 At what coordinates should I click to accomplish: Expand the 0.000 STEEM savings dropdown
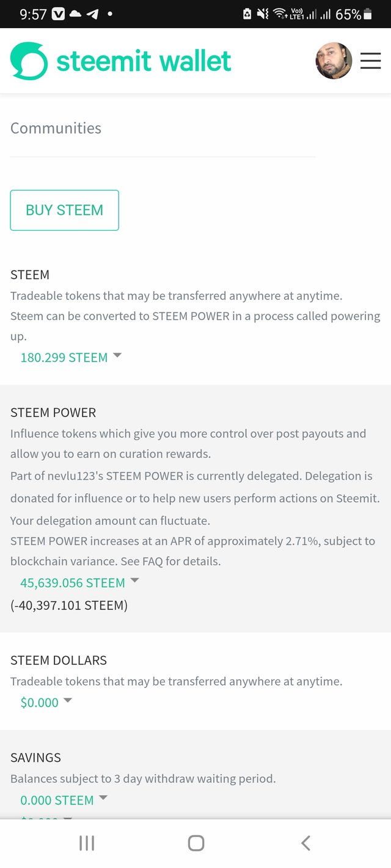[103, 798]
